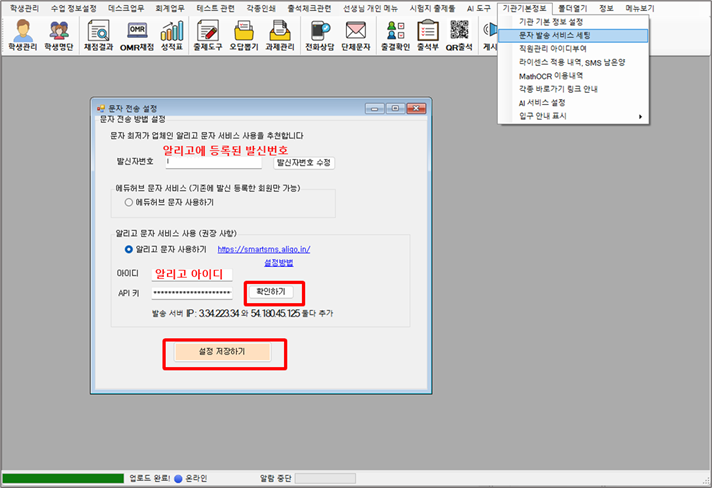Select AI 서비스 설정 from the menu
The image size is (712, 488).
coord(543,102)
